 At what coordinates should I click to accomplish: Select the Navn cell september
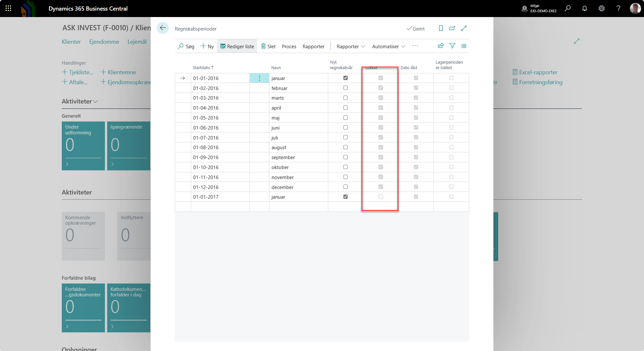pos(298,157)
